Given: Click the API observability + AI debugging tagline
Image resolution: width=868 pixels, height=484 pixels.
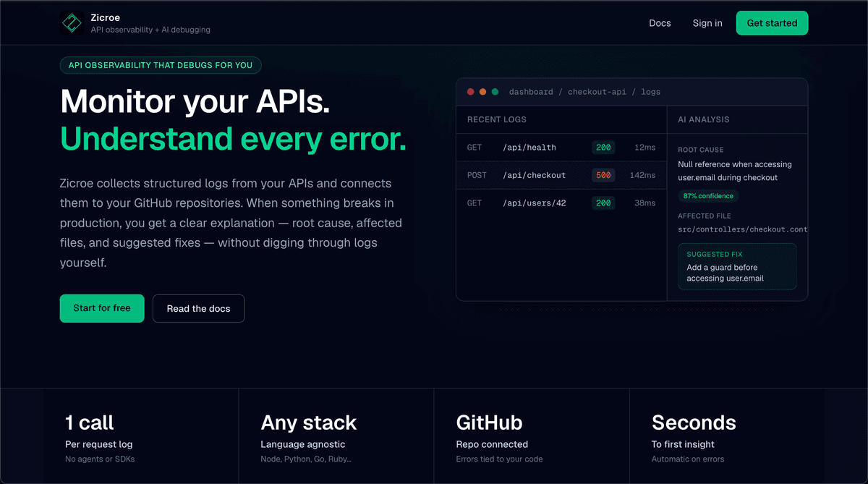Looking at the screenshot, I should pos(150,30).
